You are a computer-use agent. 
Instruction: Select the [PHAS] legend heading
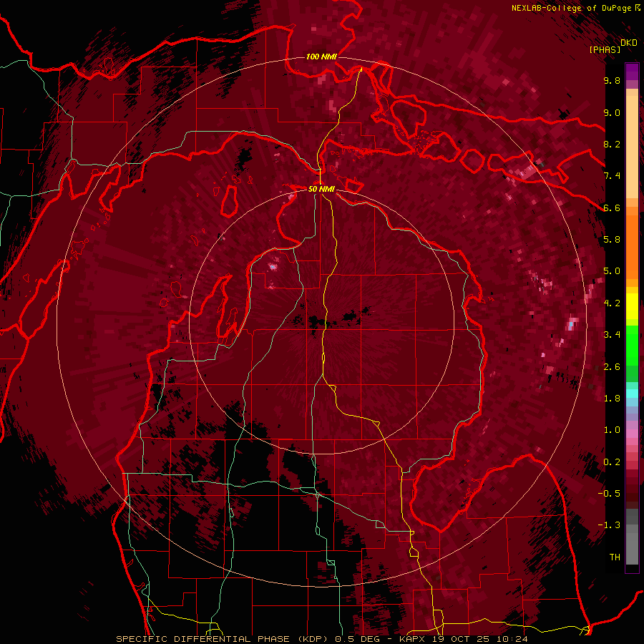tap(605, 49)
